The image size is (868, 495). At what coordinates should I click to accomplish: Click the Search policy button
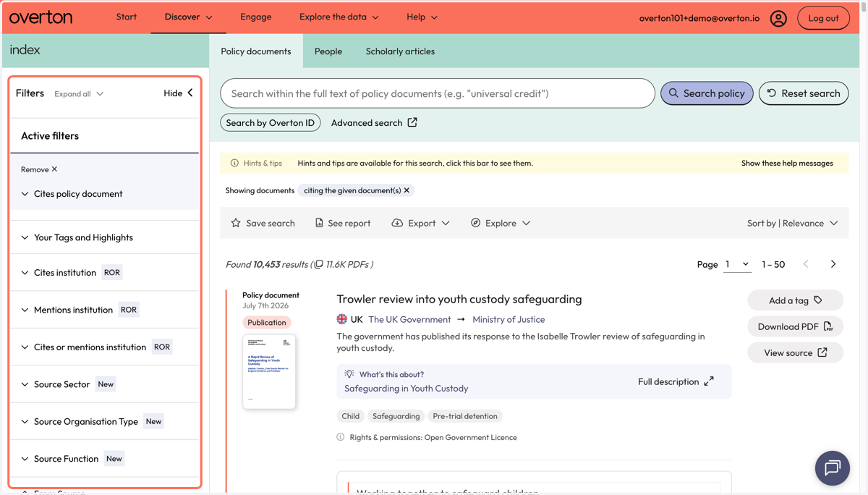[707, 93]
